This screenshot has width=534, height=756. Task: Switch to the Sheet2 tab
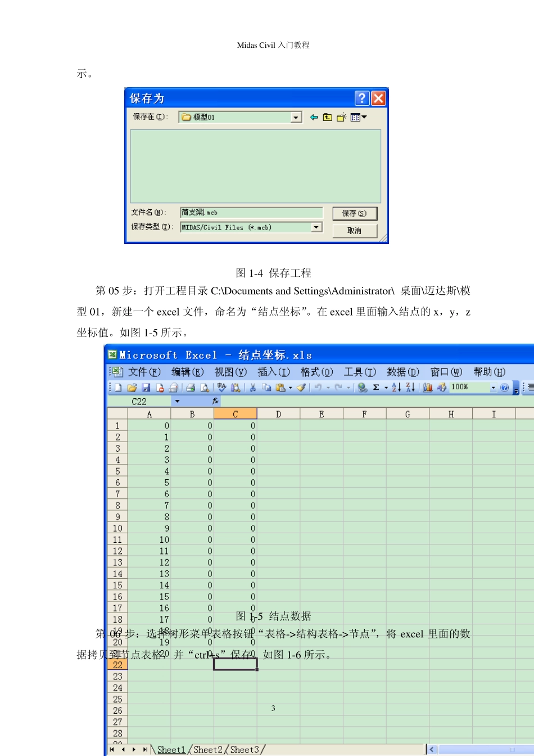click(209, 749)
